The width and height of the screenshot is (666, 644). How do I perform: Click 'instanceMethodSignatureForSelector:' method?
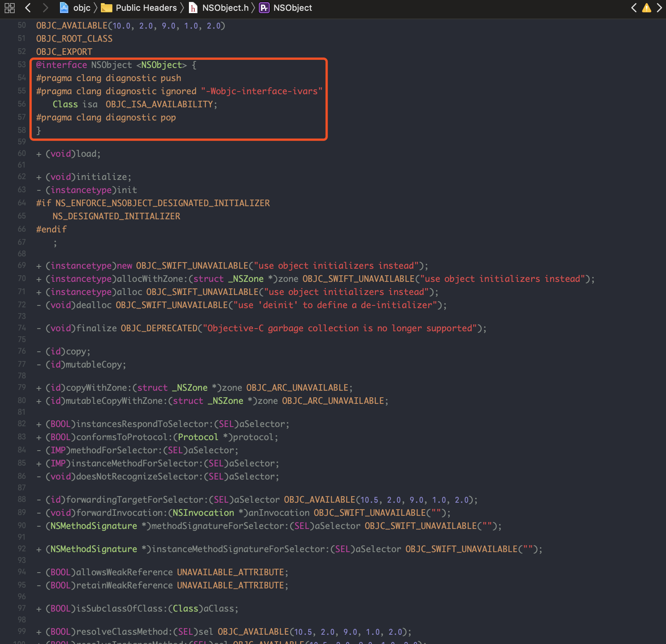[x=241, y=549]
